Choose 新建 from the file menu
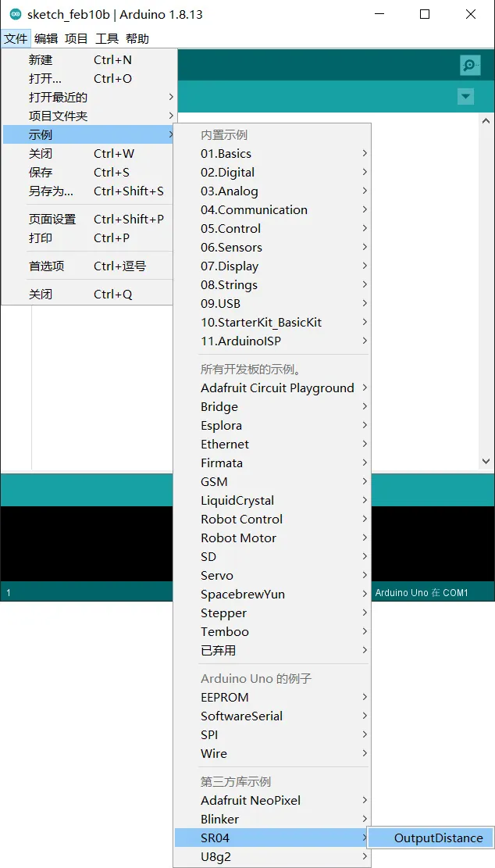This screenshot has height=868, width=495. (x=90, y=60)
